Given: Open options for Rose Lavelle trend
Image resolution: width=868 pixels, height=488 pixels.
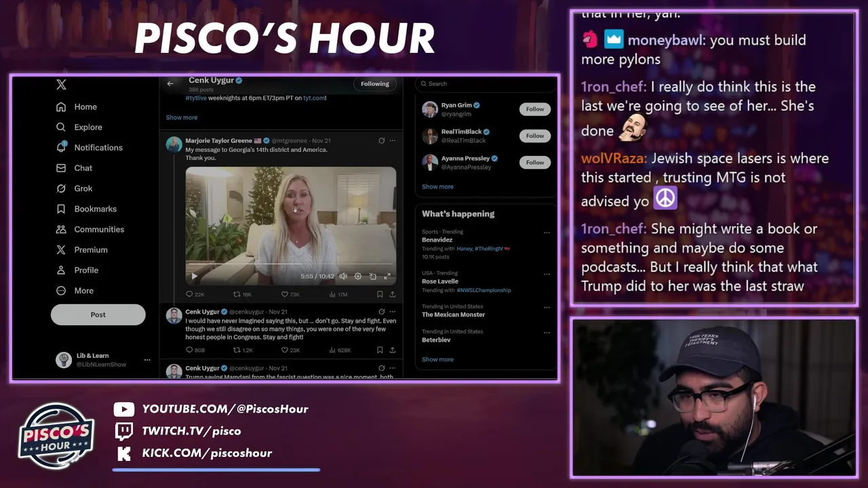Looking at the screenshot, I should tap(547, 274).
